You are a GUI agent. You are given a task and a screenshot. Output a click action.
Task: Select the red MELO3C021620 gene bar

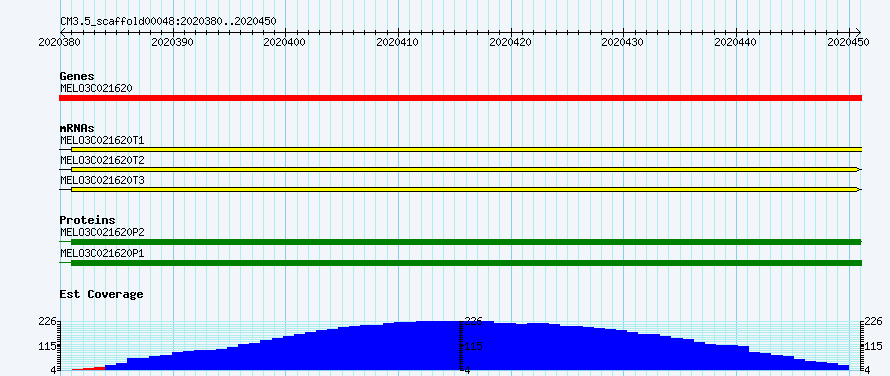coord(460,98)
